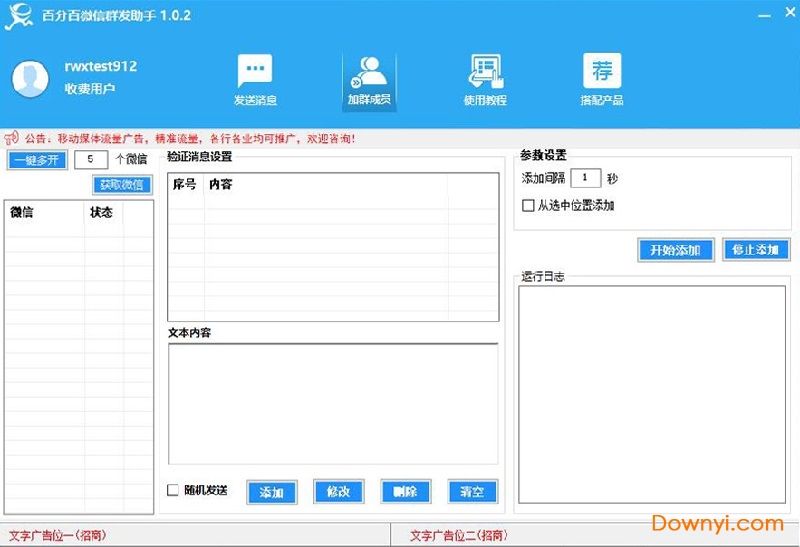The width and height of the screenshot is (800, 547).
Task: Close the application window
Action: pos(790,12)
